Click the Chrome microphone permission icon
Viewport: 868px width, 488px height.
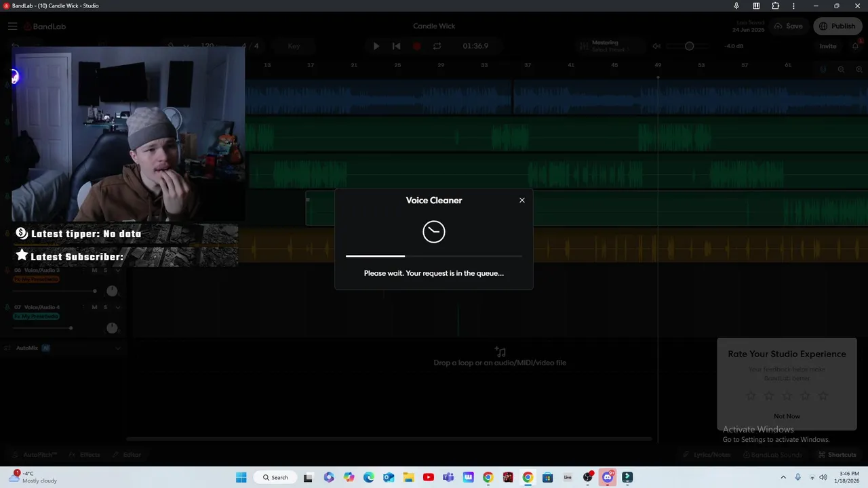point(736,6)
